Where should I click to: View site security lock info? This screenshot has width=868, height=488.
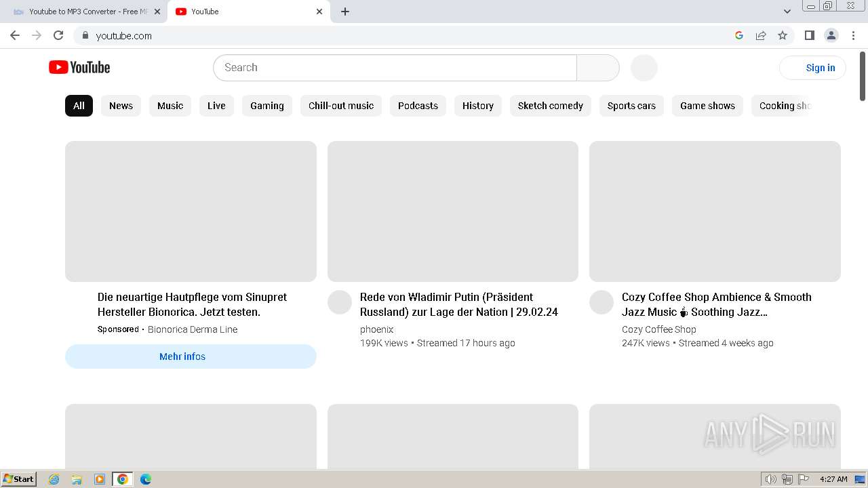tap(85, 35)
